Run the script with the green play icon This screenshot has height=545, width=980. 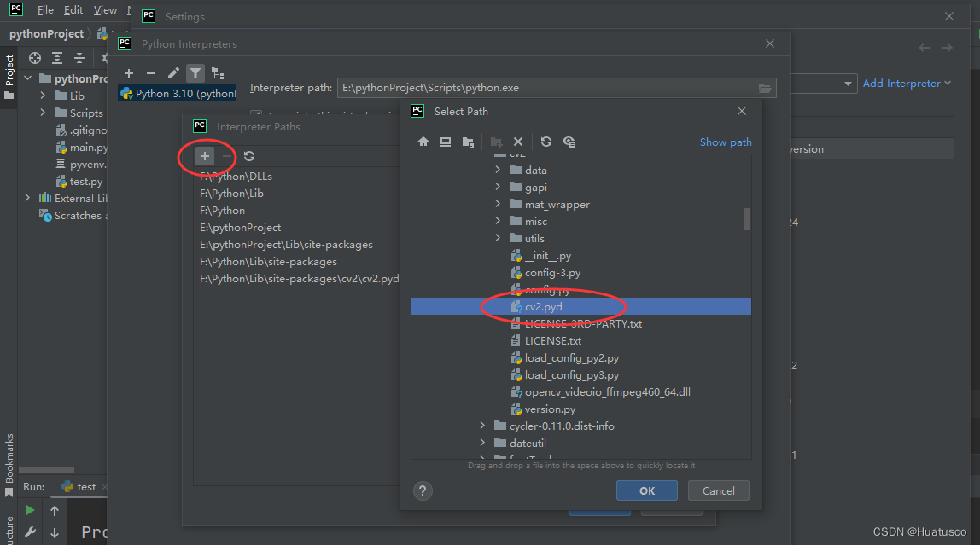(x=29, y=510)
